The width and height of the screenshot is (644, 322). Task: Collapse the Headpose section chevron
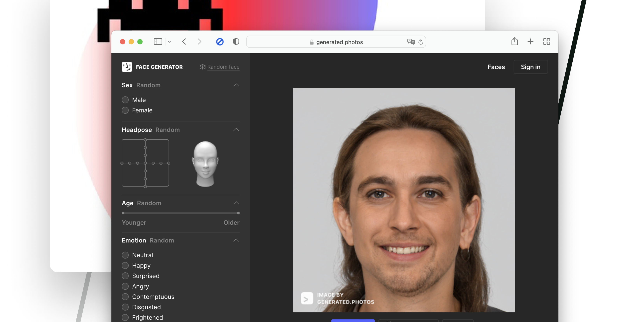tap(236, 130)
